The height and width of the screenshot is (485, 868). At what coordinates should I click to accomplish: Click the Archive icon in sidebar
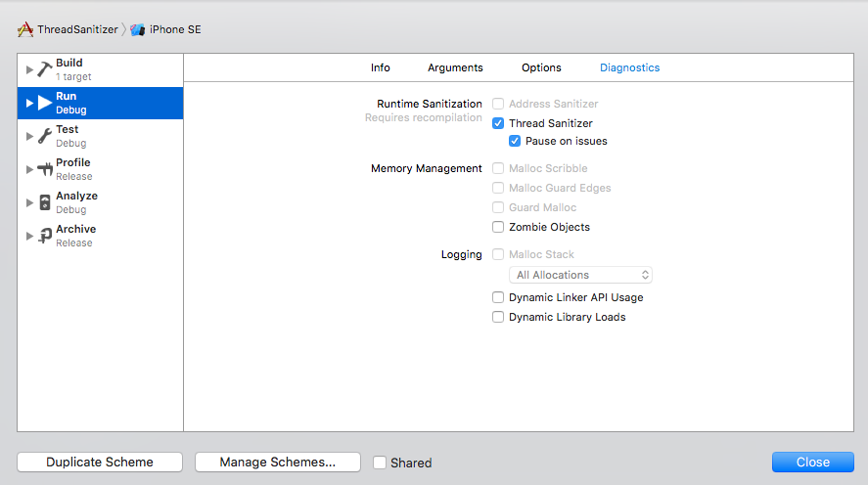[x=45, y=236]
